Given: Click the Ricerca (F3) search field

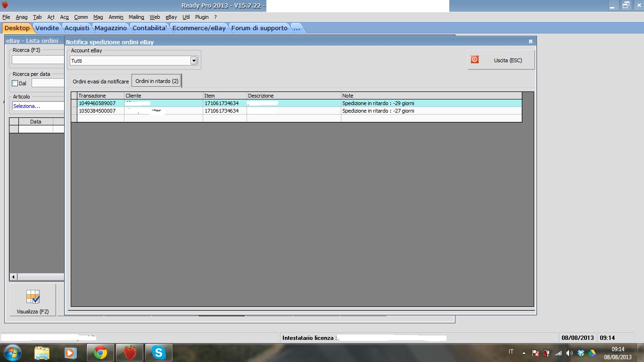Looking at the screenshot, I should (38, 60).
